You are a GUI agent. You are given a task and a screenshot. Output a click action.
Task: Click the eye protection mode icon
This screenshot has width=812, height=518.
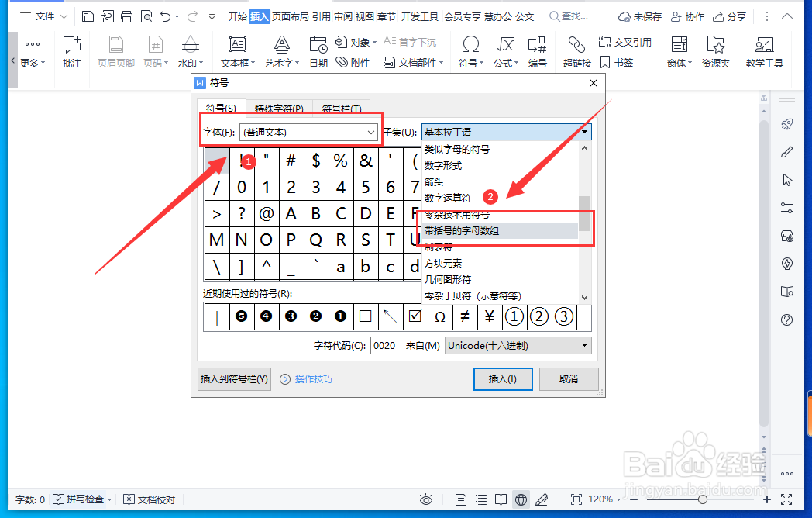(426, 499)
